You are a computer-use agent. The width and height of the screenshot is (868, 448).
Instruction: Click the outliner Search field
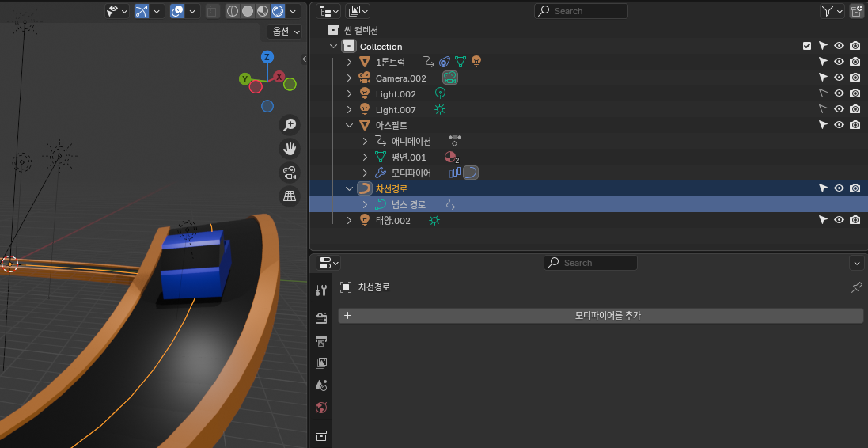tap(582, 11)
